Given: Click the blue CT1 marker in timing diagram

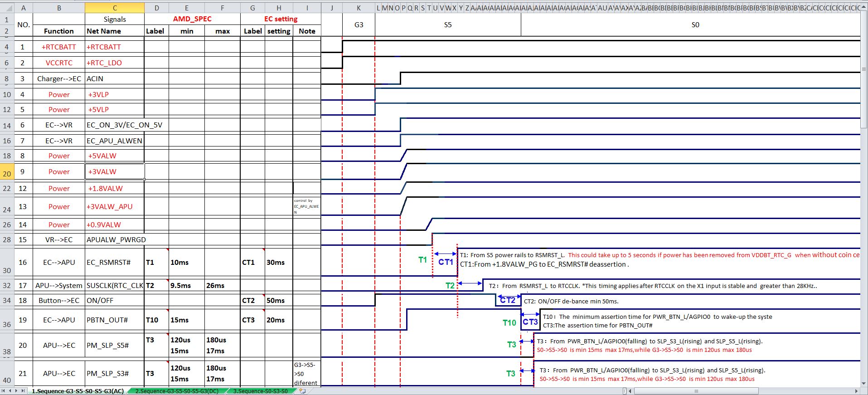Looking at the screenshot, I should tap(446, 262).
